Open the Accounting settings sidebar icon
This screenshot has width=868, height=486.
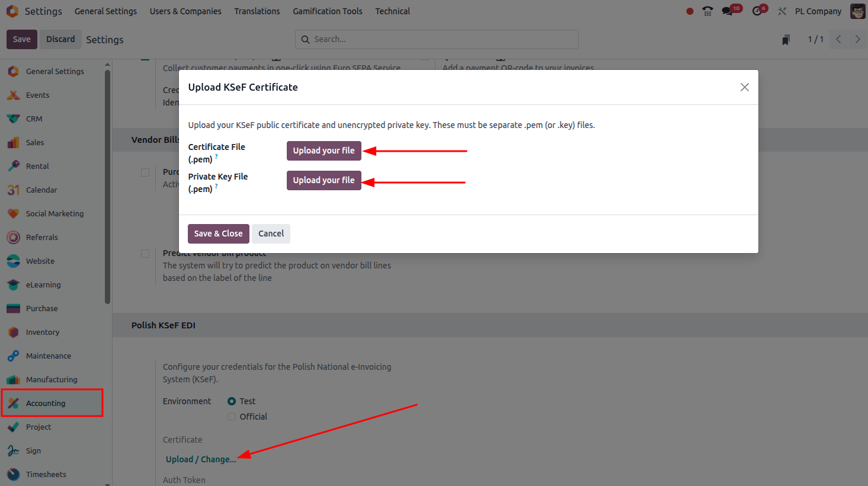coord(13,403)
